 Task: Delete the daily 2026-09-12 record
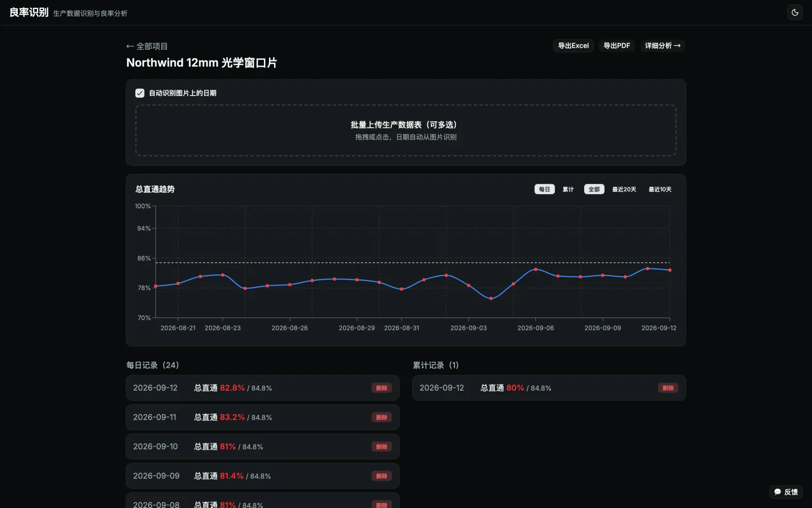(x=382, y=388)
